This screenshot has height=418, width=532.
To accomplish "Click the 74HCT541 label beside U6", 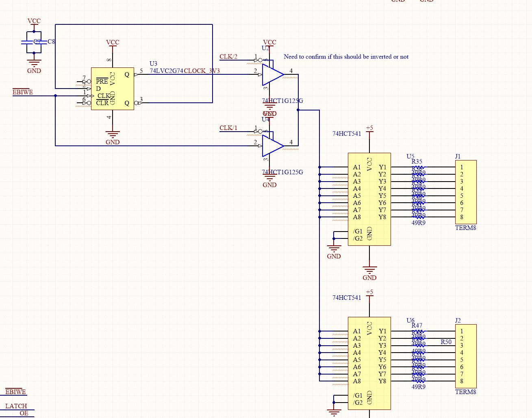I will (x=347, y=298).
